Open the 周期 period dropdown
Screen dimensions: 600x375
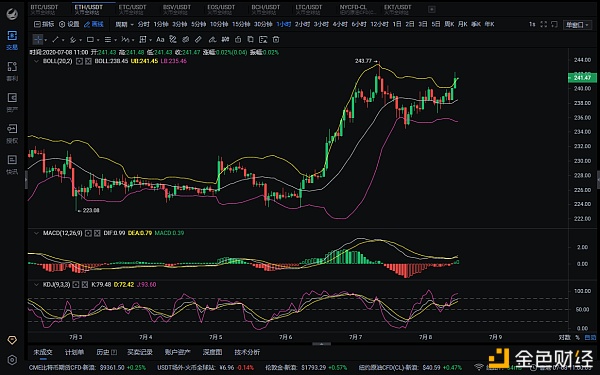tap(124, 24)
